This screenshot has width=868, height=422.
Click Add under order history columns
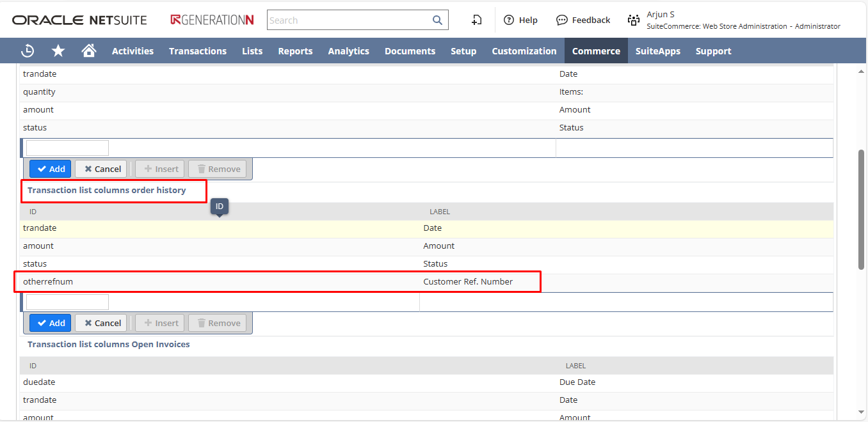(51, 323)
